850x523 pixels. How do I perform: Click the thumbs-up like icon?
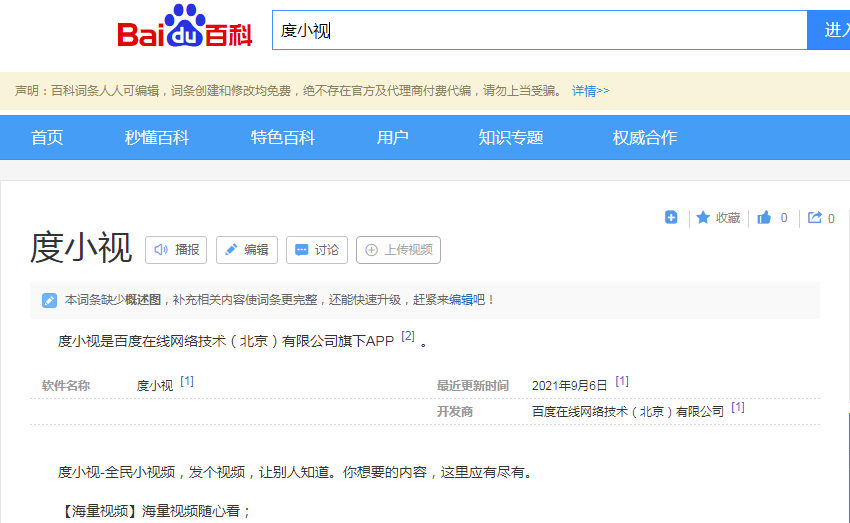[764, 217]
